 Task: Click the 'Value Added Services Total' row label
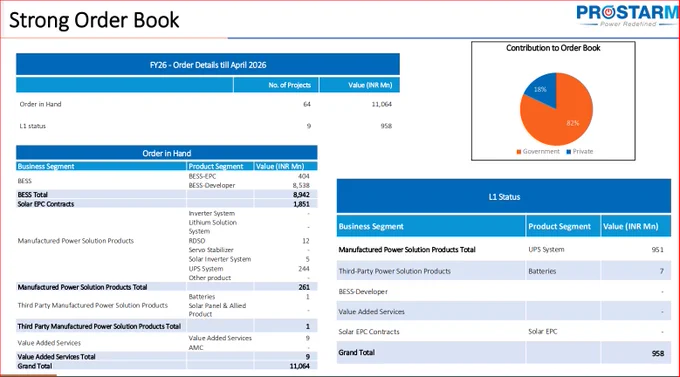point(56,357)
